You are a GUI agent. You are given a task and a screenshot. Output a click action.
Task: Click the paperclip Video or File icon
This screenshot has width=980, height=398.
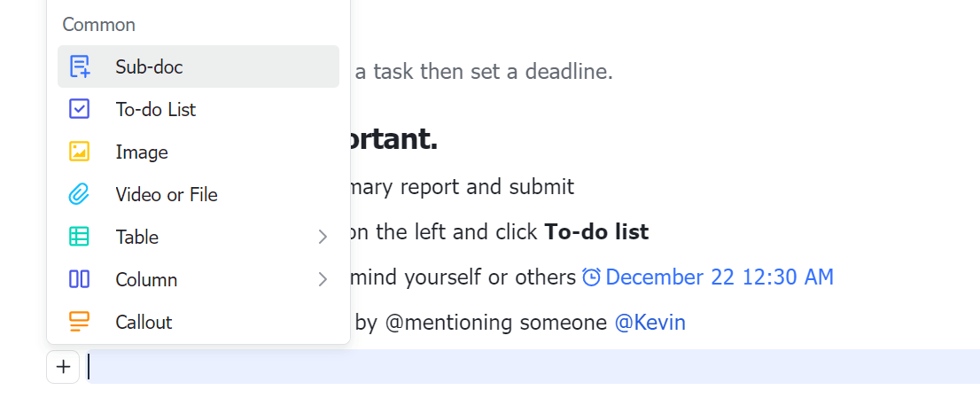80,194
